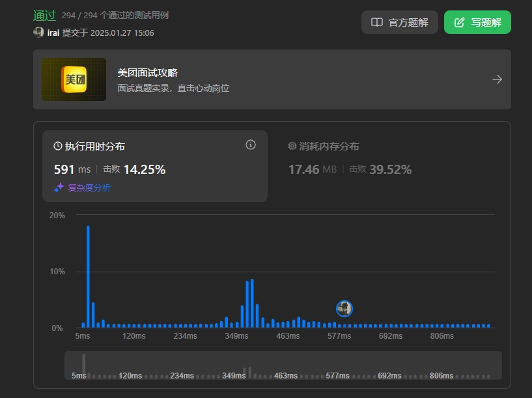Select the tallest blue bar in the chart

(x=88, y=276)
